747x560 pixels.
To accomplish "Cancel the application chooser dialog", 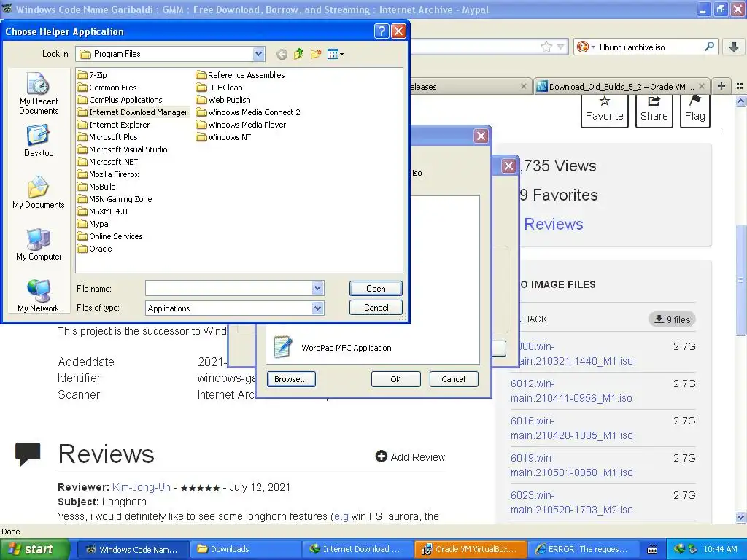I will (453, 379).
